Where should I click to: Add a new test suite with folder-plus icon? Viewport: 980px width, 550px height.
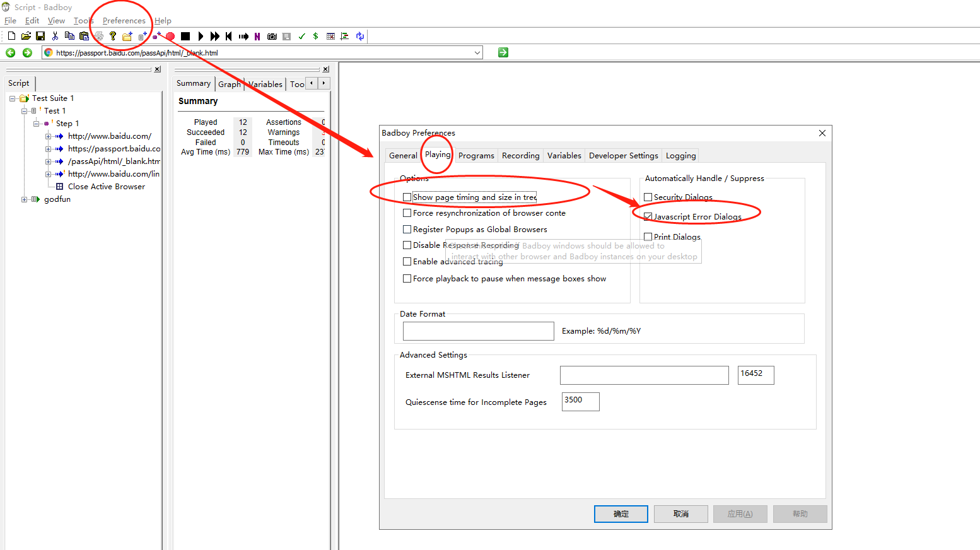click(127, 36)
